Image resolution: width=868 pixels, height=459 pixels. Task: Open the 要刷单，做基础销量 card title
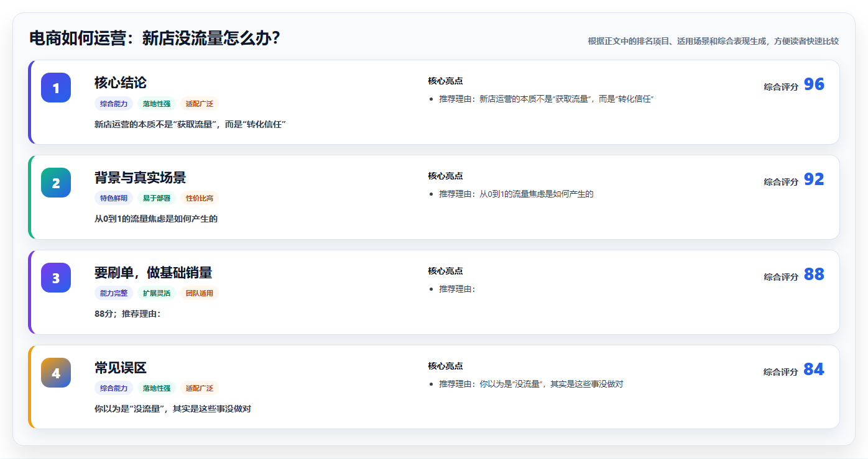click(x=153, y=273)
